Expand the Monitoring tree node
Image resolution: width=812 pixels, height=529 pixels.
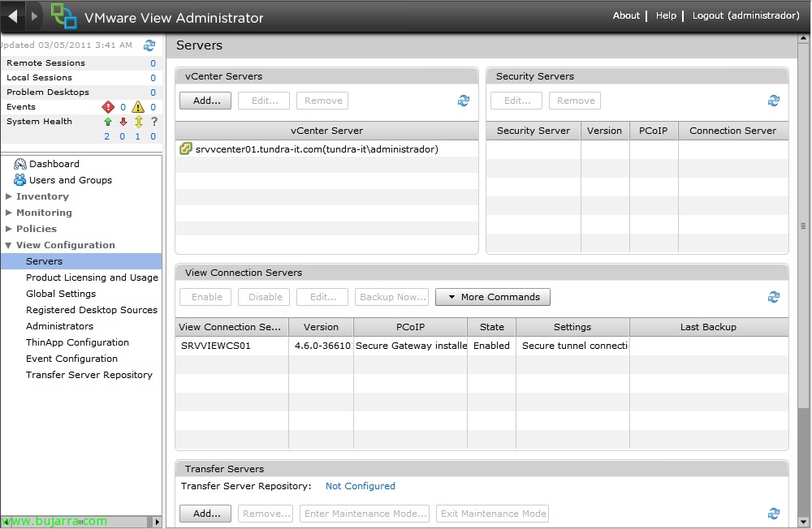9,213
